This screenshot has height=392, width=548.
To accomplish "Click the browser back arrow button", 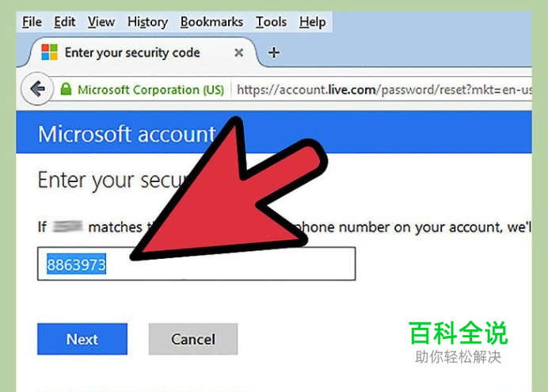I will (37, 89).
